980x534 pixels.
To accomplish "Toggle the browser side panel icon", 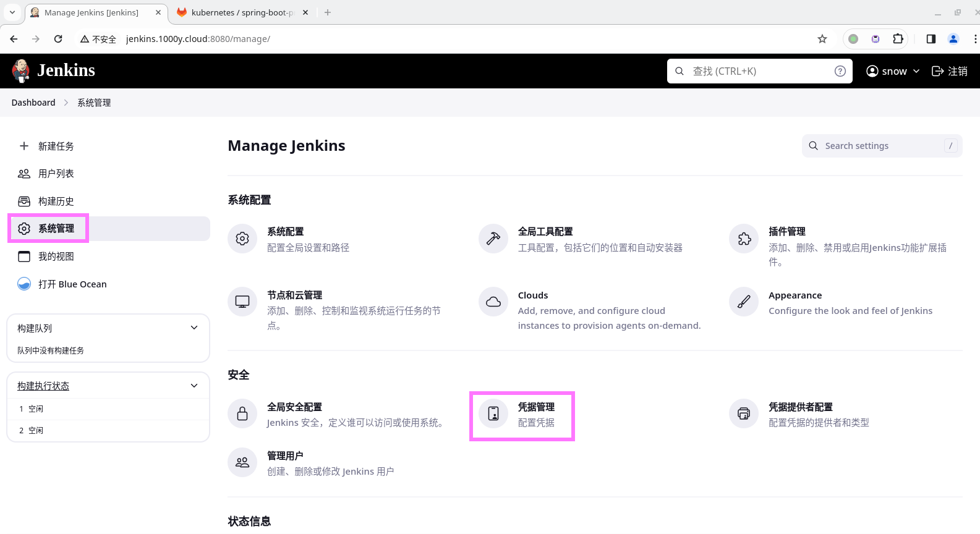I will pyautogui.click(x=931, y=39).
